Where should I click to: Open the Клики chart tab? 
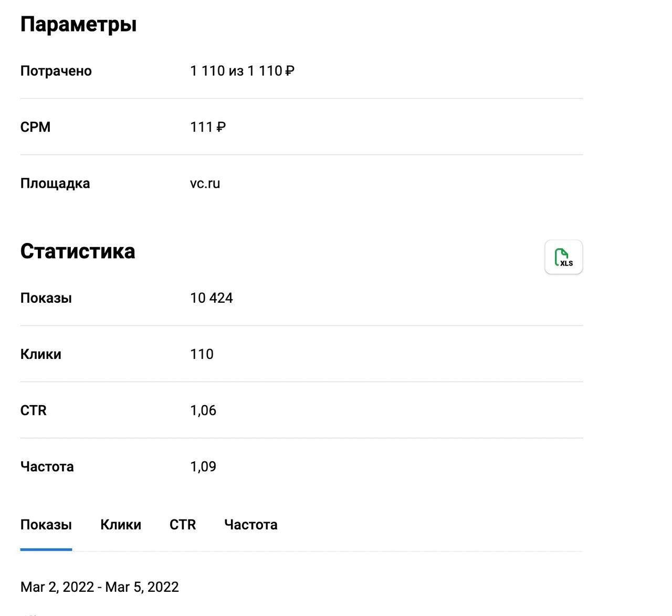pos(121,525)
